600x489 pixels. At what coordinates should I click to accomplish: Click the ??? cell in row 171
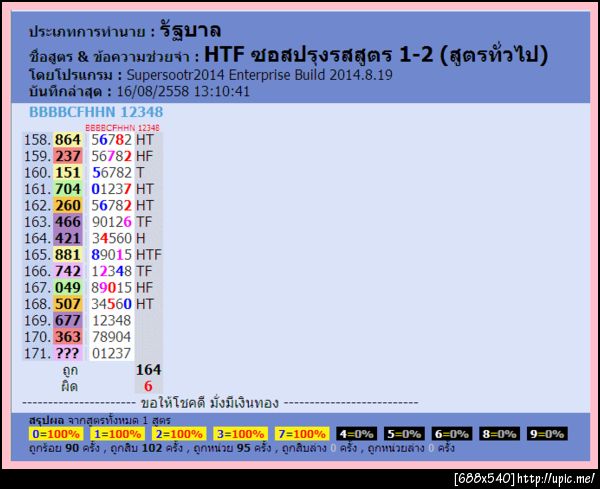coord(68,354)
